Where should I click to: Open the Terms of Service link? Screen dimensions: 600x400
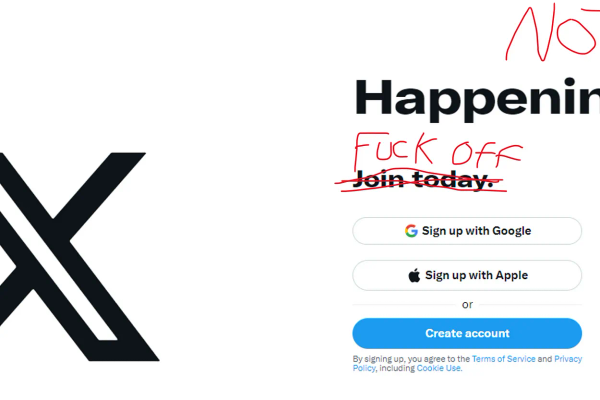[504, 359]
